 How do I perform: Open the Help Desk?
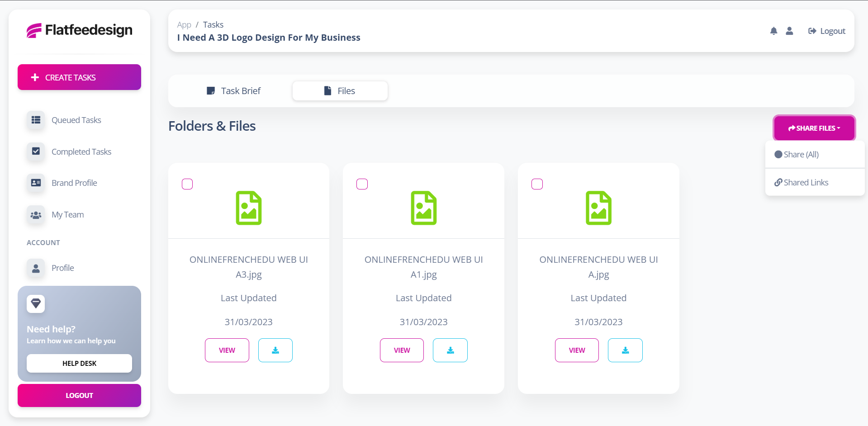79,364
